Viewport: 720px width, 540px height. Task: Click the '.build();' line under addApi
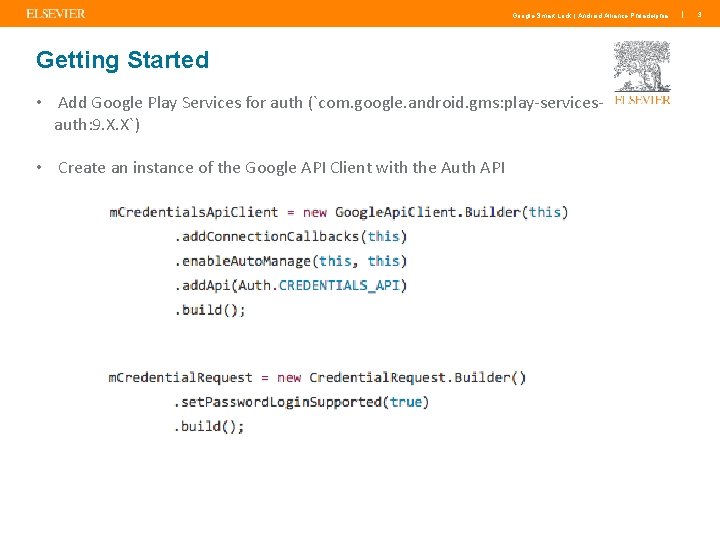click(210, 310)
